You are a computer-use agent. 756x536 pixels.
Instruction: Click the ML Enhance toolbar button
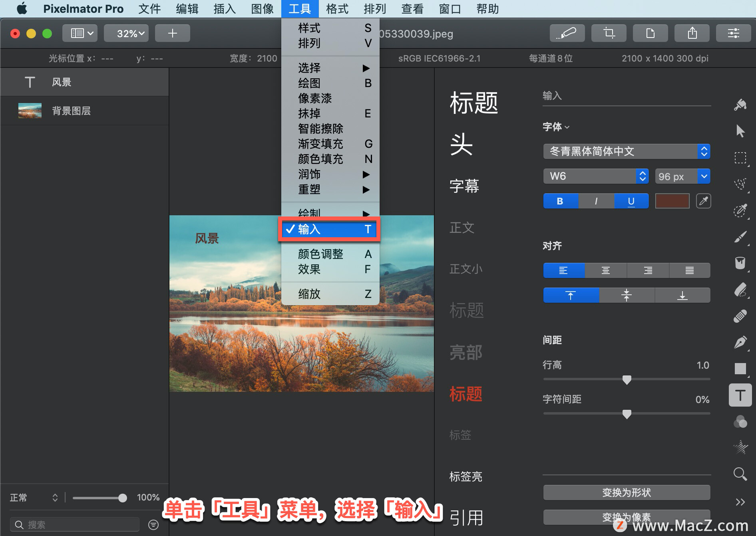(567, 33)
